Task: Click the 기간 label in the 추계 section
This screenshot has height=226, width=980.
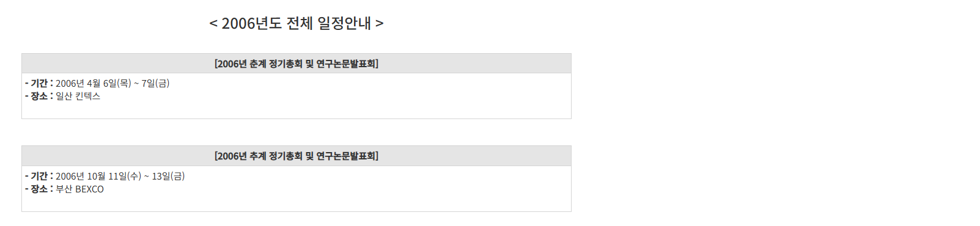Action: (39, 176)
